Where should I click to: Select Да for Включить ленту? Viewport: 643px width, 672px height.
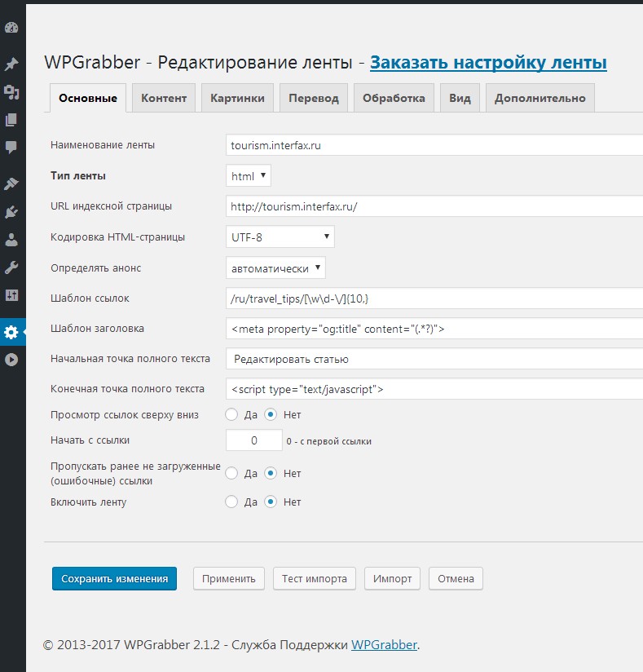click(231, 502)
